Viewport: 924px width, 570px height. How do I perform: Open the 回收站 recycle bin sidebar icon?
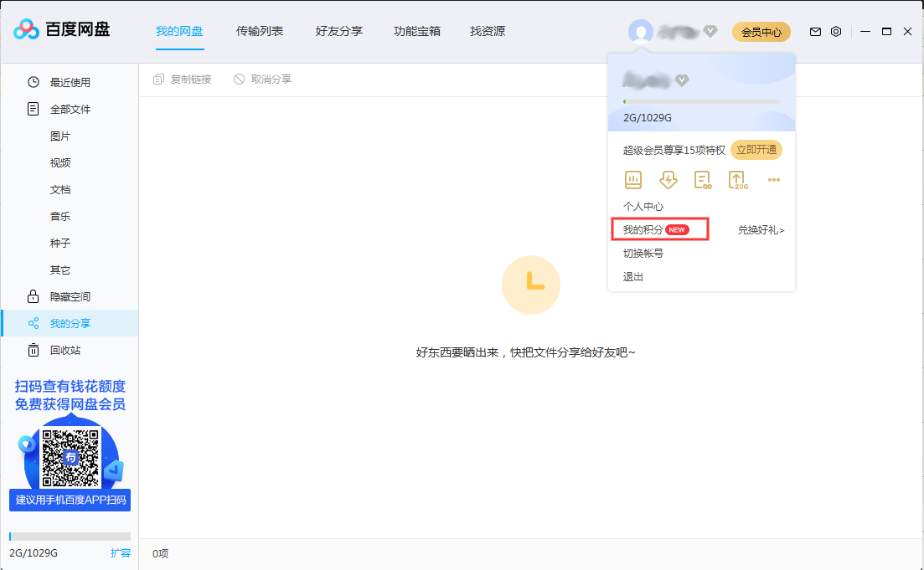(x=32, y=350)
